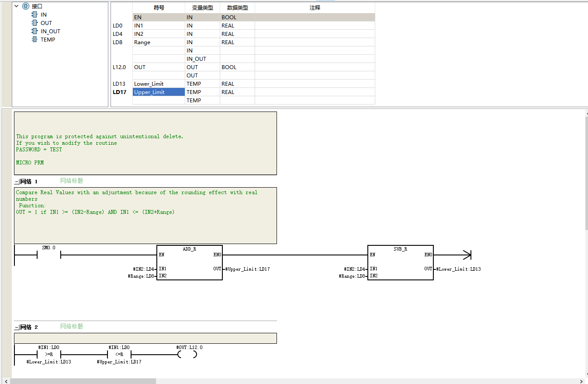The height and width of the screenshot is (384, 588).
Task: Select the >=R compare contact
Action: tap(49, 354)
